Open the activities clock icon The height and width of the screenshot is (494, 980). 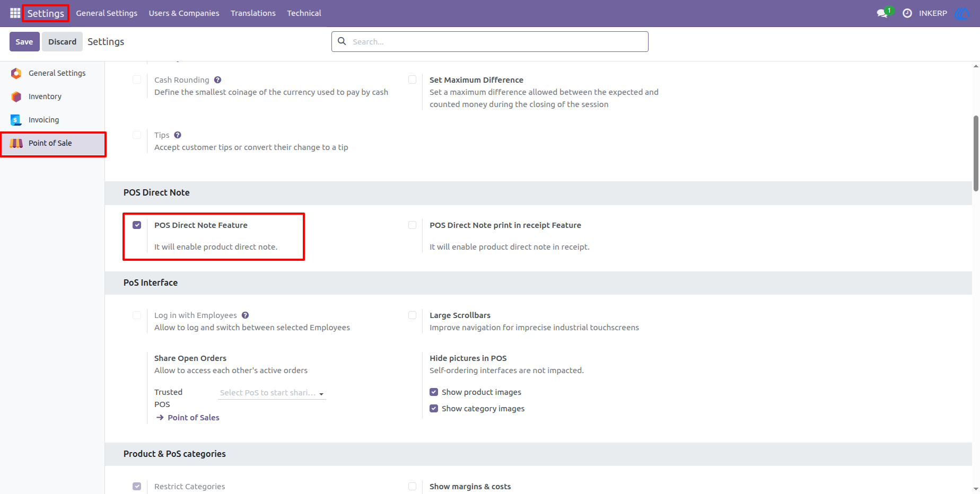tap(907, 13)
